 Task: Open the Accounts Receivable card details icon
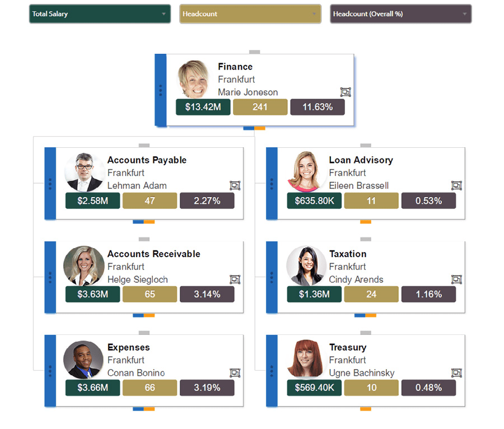[235, 279]
